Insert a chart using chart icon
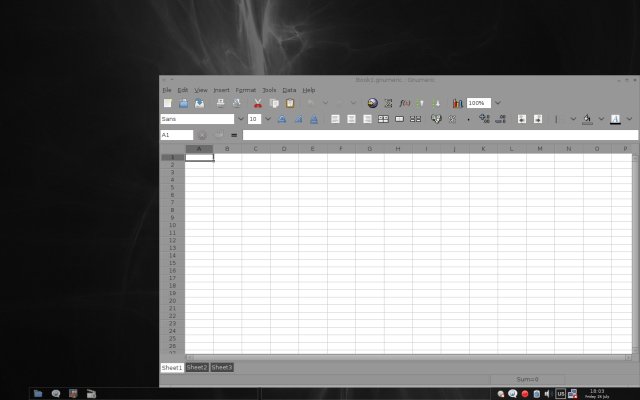Screen dimensions: 640x400 (x=457, y=103)
